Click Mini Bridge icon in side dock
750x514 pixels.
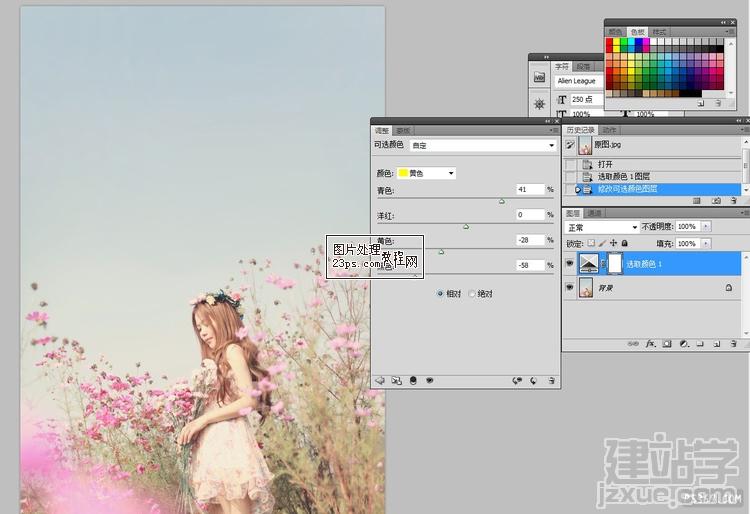pyautogui.click(x=540, y=77)
